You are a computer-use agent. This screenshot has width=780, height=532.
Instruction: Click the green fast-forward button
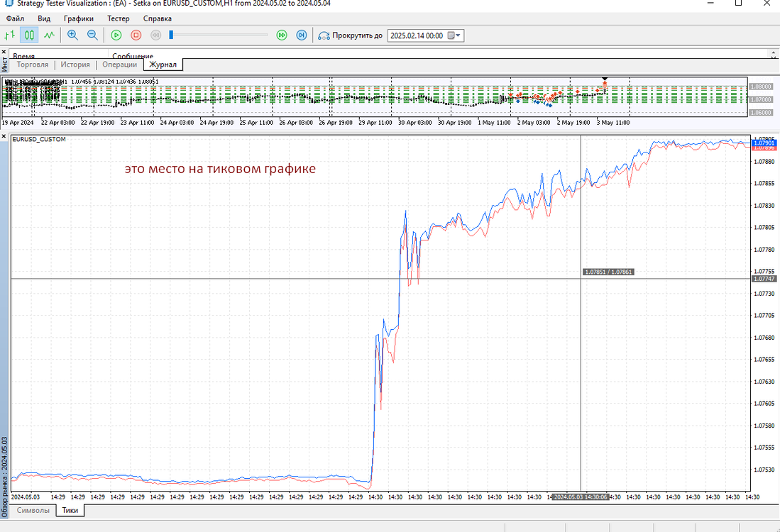pyautogui.click(x=282, y=35)
